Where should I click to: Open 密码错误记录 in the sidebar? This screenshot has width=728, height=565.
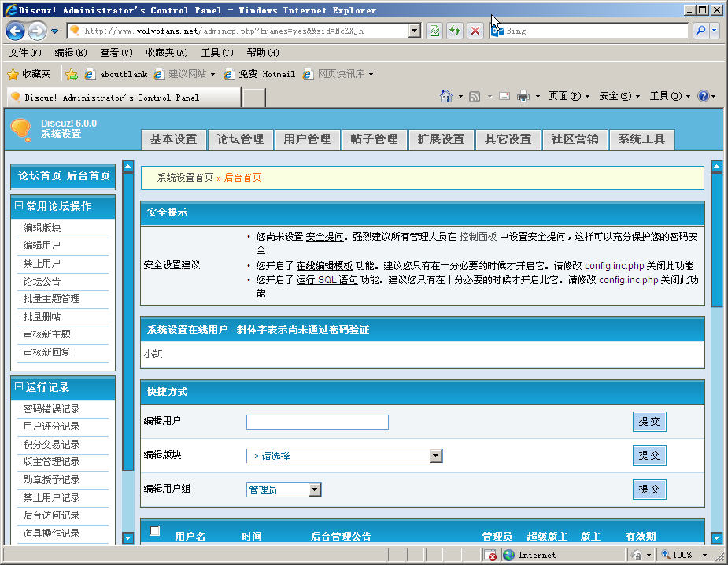[x=51, y=408]
